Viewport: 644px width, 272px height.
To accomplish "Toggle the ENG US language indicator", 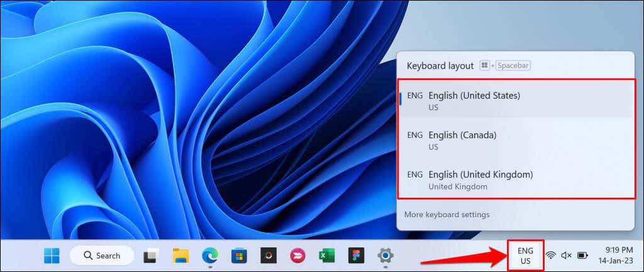I will [526, 256].
